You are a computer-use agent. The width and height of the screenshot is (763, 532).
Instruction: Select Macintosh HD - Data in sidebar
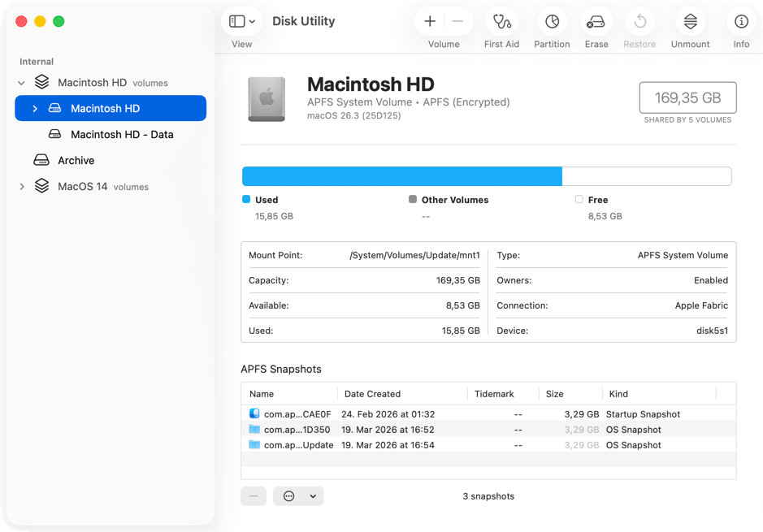point(111,134)
